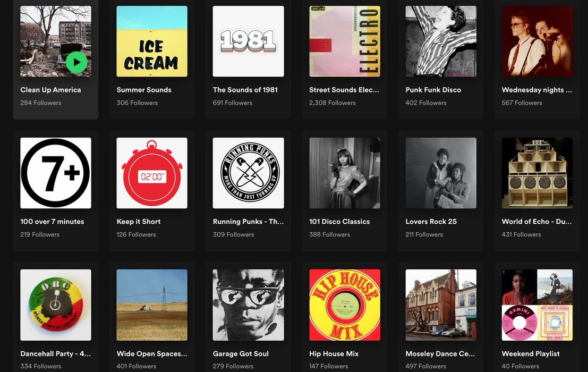Click the Hip House Mix title
The height and width of the screenshot is (372, 588).
[x=334, y=353]
